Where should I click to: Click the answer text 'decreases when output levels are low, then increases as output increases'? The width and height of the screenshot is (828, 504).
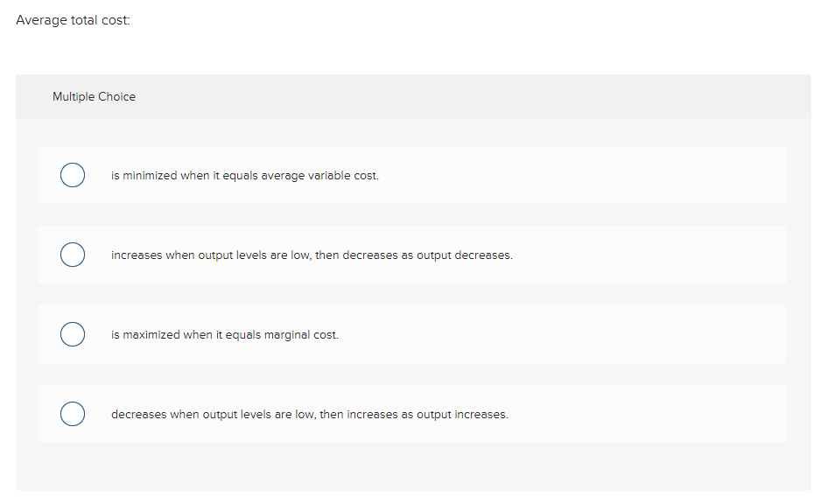click(309, 414)
